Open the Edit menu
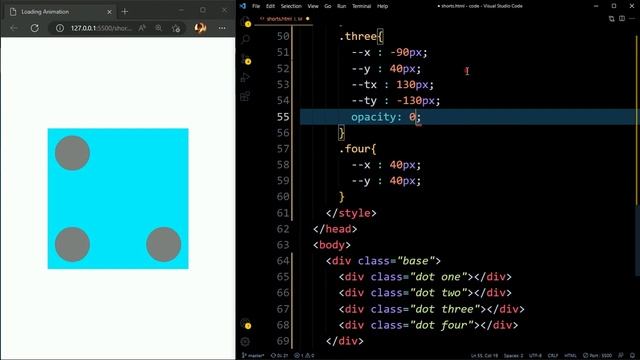 point(270,6)
